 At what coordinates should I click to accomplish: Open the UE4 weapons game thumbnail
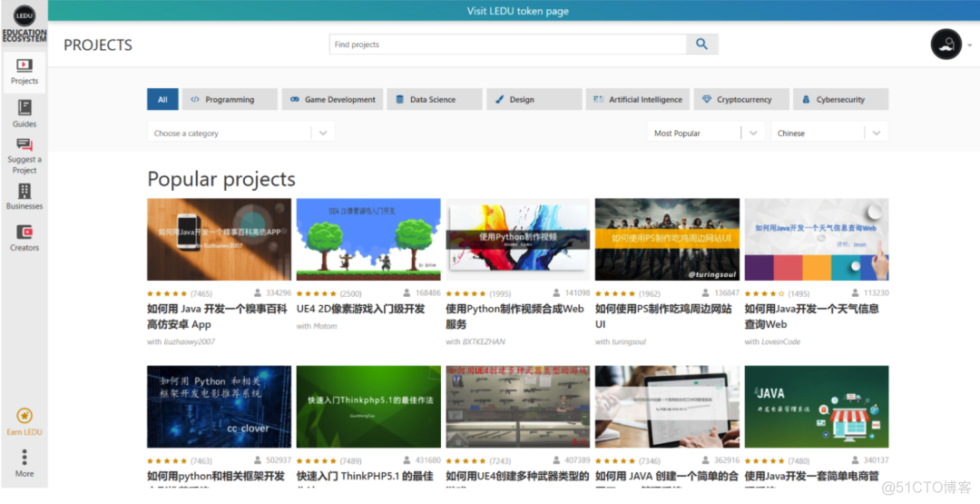517,407
